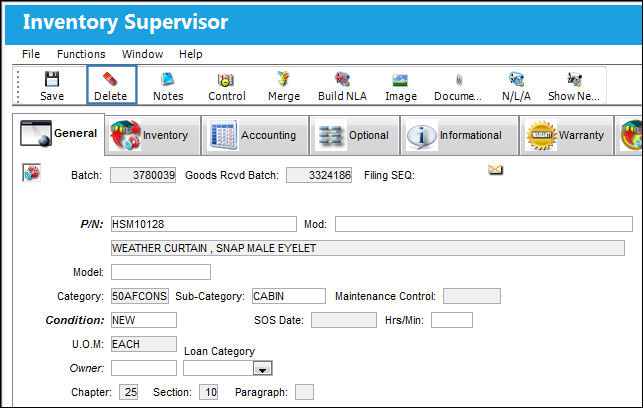Click the toolbar drag handle dots
The image size is (643, 408).
(x=18, y=86)
